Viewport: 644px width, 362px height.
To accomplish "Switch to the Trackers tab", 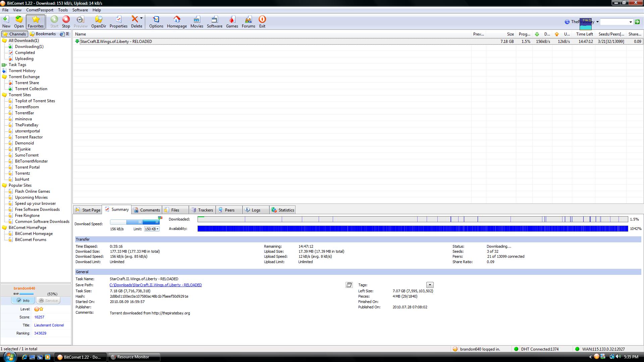I will 202,210.
